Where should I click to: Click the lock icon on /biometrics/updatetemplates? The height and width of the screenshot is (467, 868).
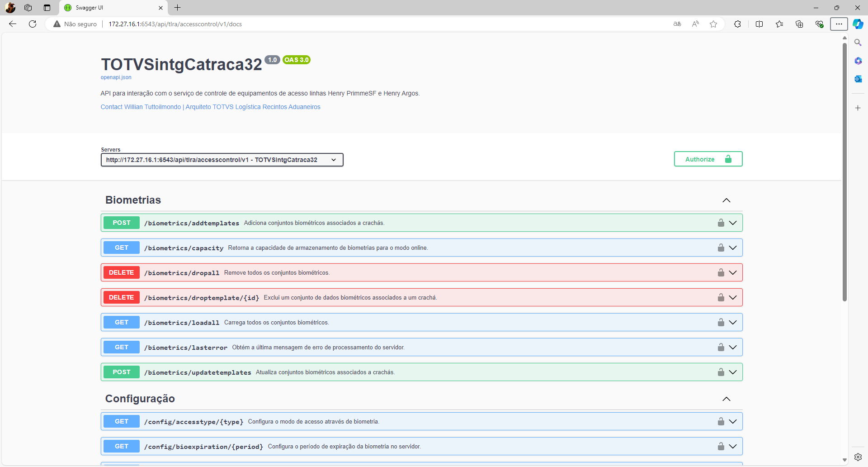pyautogui.click(x=721, y=372)
